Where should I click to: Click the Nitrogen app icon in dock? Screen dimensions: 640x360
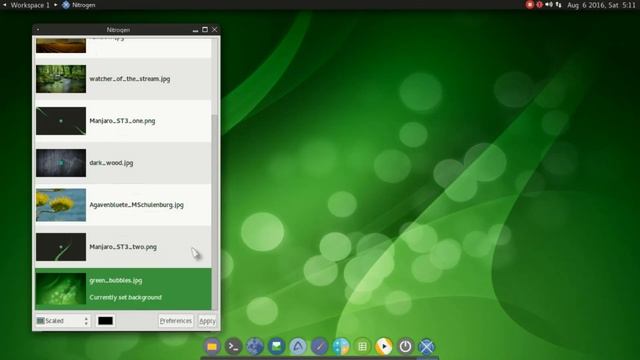pos(427,347)
